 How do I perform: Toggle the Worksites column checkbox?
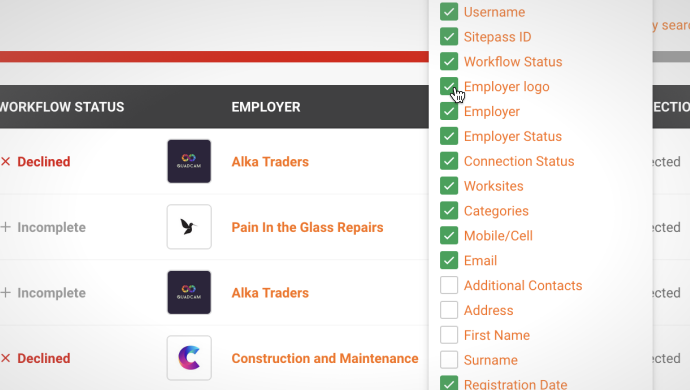tap(449, 186)
